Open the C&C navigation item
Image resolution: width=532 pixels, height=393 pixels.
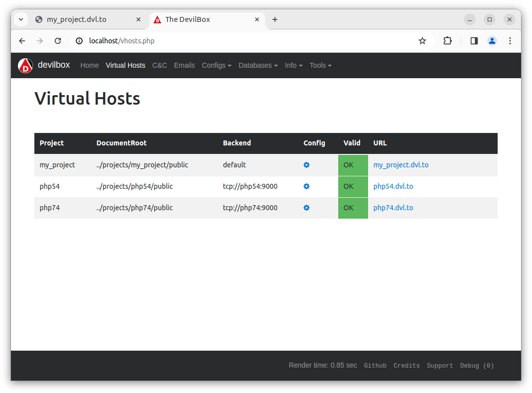159,65
